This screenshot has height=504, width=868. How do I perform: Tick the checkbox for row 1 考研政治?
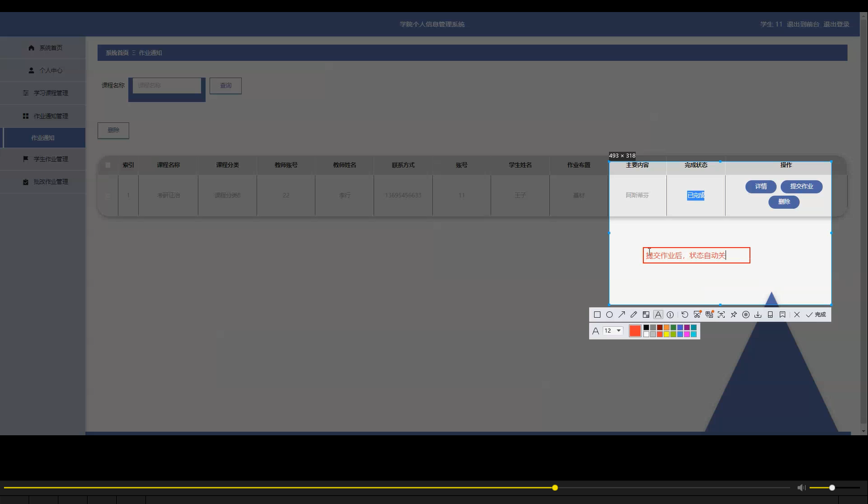[108, 195]
